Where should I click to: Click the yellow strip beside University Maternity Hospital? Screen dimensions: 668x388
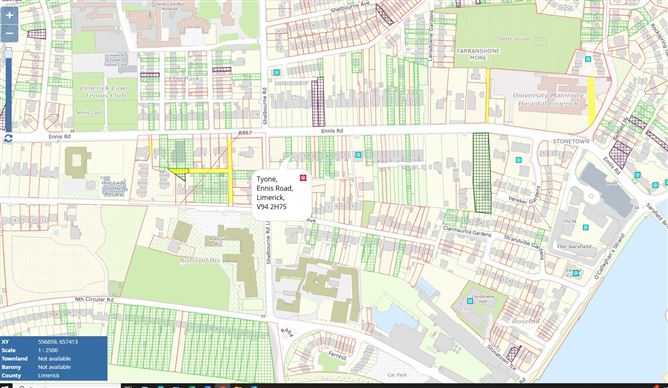point(591,101)
